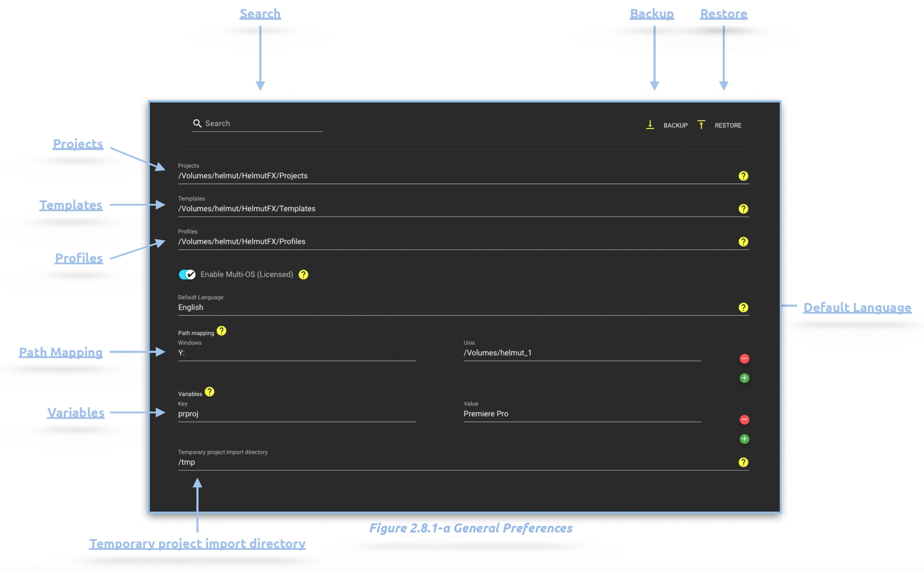
Task: Click the Backup download arrow icon
Action: tap(650, 125)
